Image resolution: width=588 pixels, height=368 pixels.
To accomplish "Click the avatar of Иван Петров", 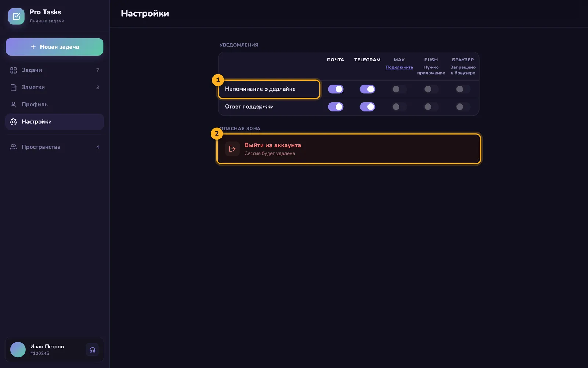I will point(18,350).
